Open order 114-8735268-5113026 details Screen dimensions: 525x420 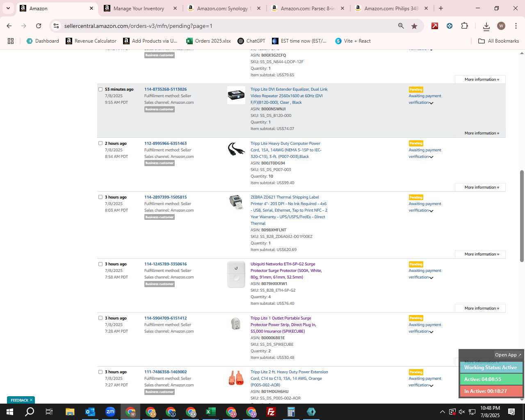point(165,89)
